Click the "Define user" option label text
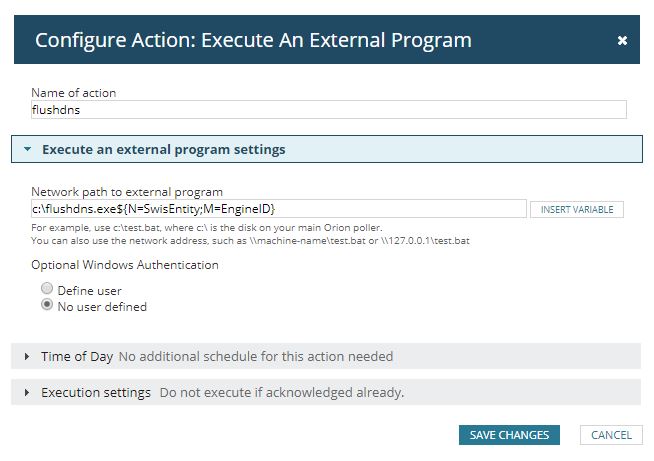The height and width of the screenshot is (461, 654). point(90,290)
